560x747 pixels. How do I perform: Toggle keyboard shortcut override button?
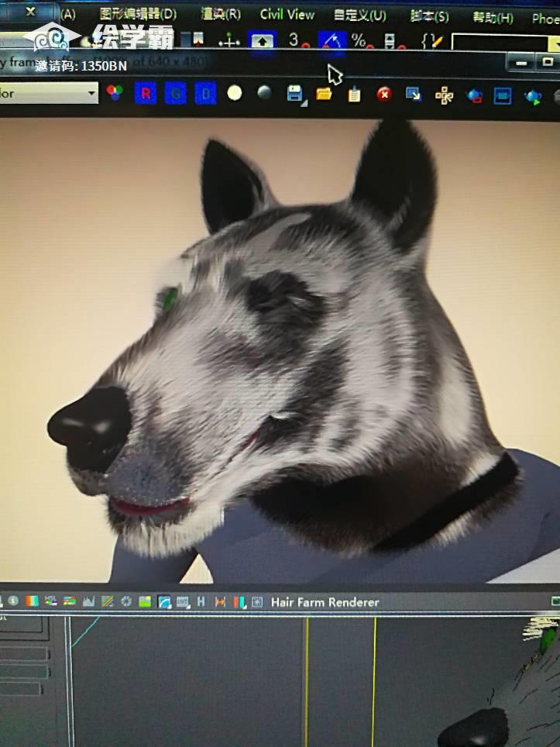coord(263,40)
